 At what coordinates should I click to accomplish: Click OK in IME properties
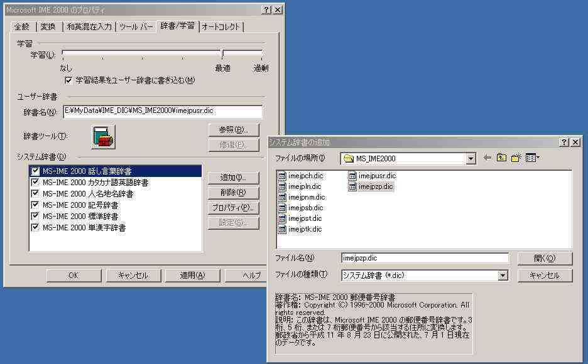pyautogui.click(x=74, y=276)
